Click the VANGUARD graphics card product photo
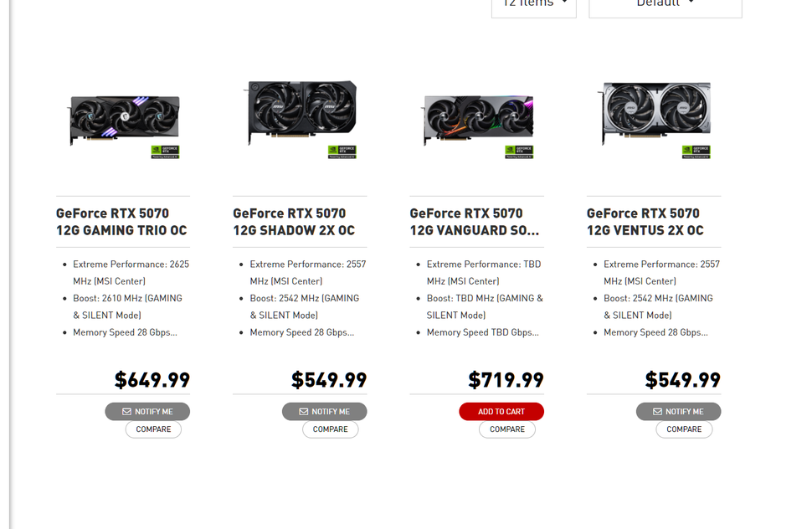Image resolution: width=812 pixels, height=529 pixels. (x=477, y=117)
